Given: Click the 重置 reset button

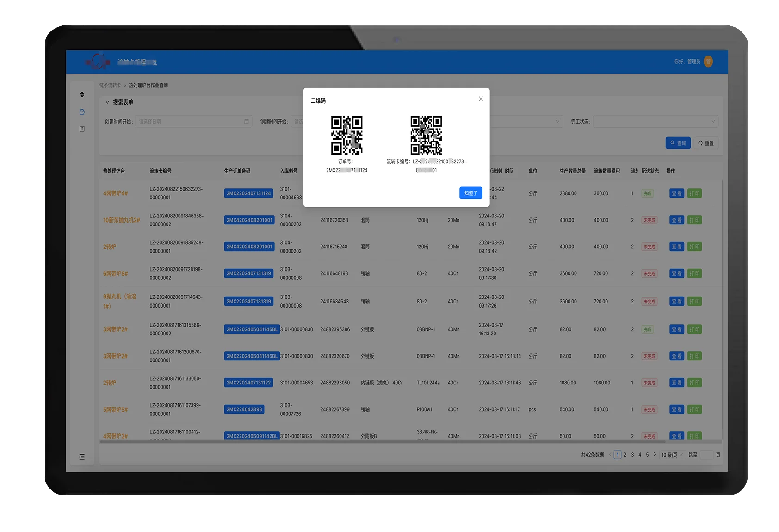Looking at the screenshot, I should coord(705,143).
